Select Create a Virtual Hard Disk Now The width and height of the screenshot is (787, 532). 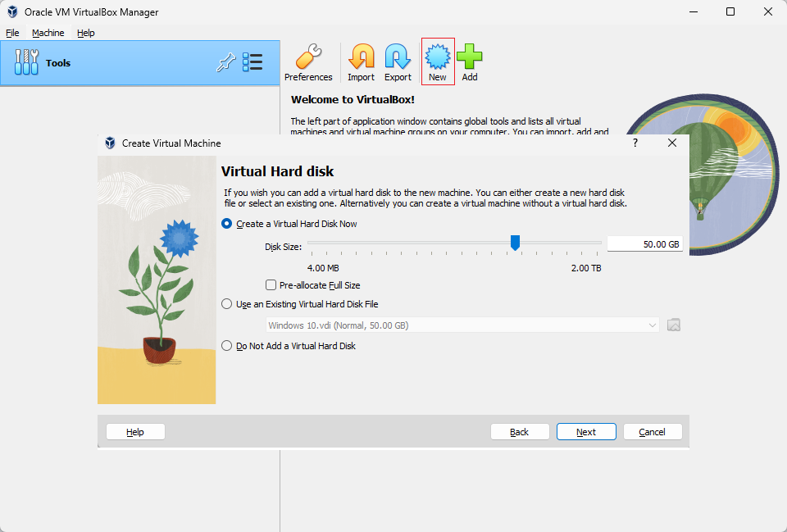(x=289, y=224)
